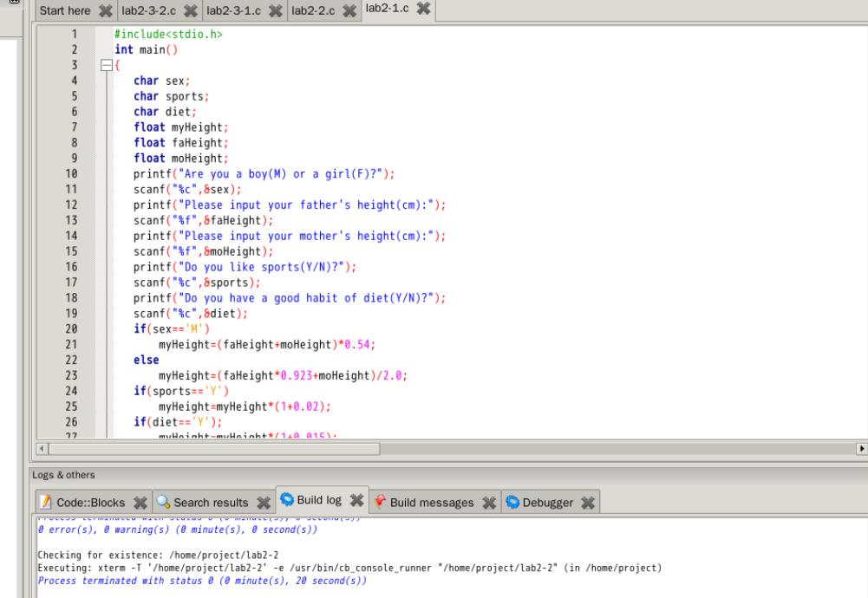Click the Search results magnifier icon
Viewport: 868px width, 598px height.
[163, 502]
